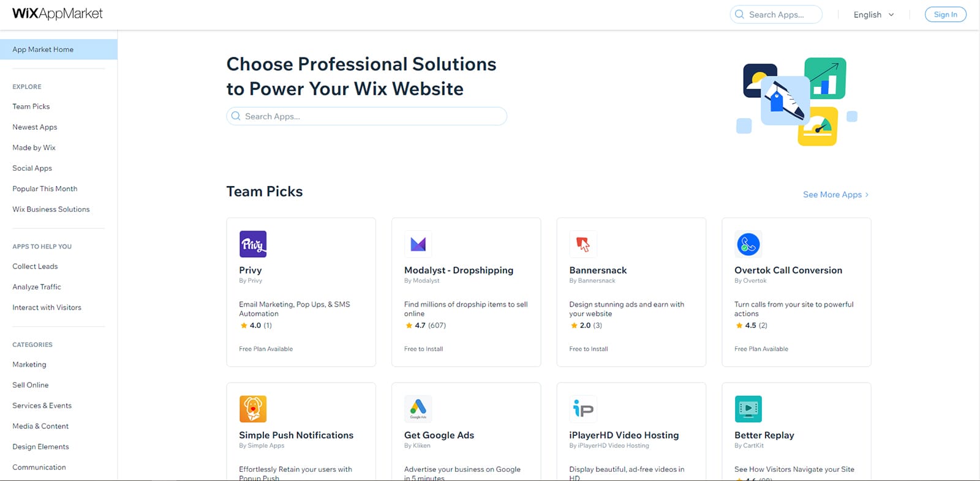Open the Sell Online category
The image size is (980, 481).
[x=31, y=385]
